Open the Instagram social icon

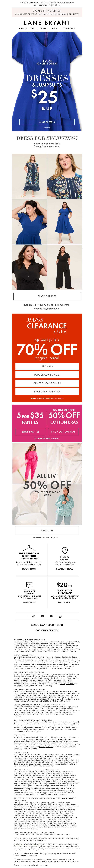coord(60,616)
